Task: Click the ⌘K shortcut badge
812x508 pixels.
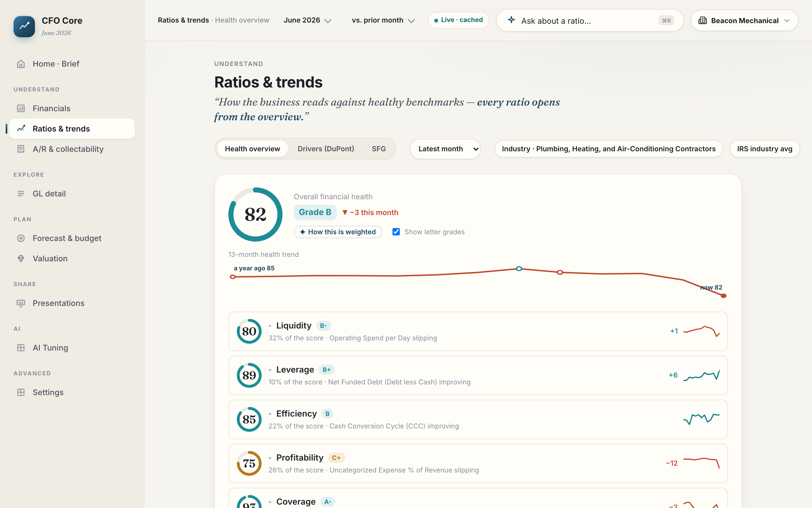Action: (x=667, y=21)
